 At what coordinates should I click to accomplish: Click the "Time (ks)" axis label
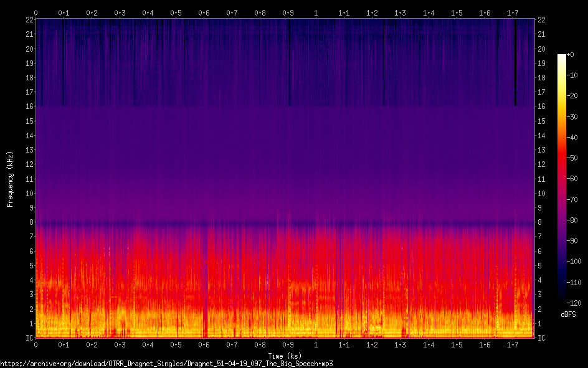pyautogui.click(x=285, y=356)
